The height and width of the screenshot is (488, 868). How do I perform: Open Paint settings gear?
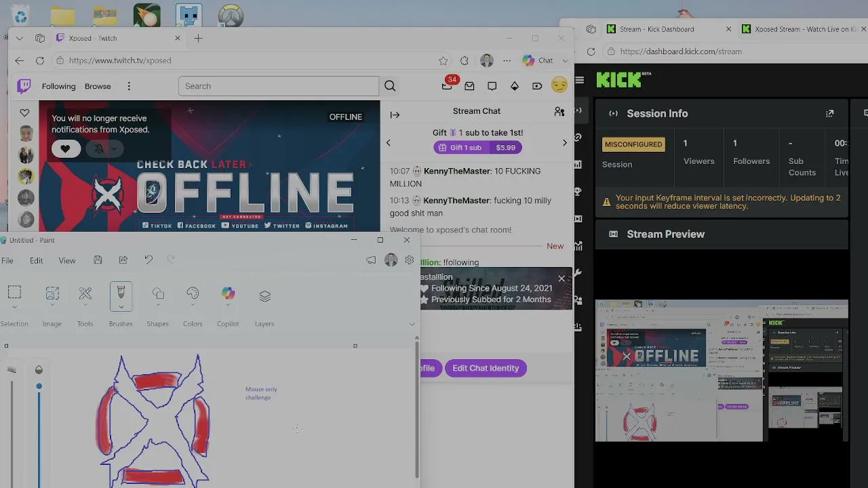click(409, 260)
